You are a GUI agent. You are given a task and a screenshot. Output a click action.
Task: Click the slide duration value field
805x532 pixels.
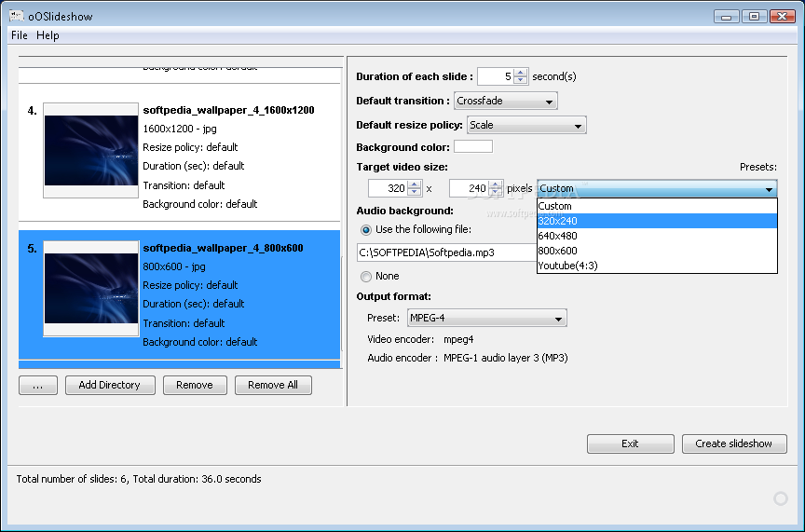pyautogui.click(x=496, y=76)
